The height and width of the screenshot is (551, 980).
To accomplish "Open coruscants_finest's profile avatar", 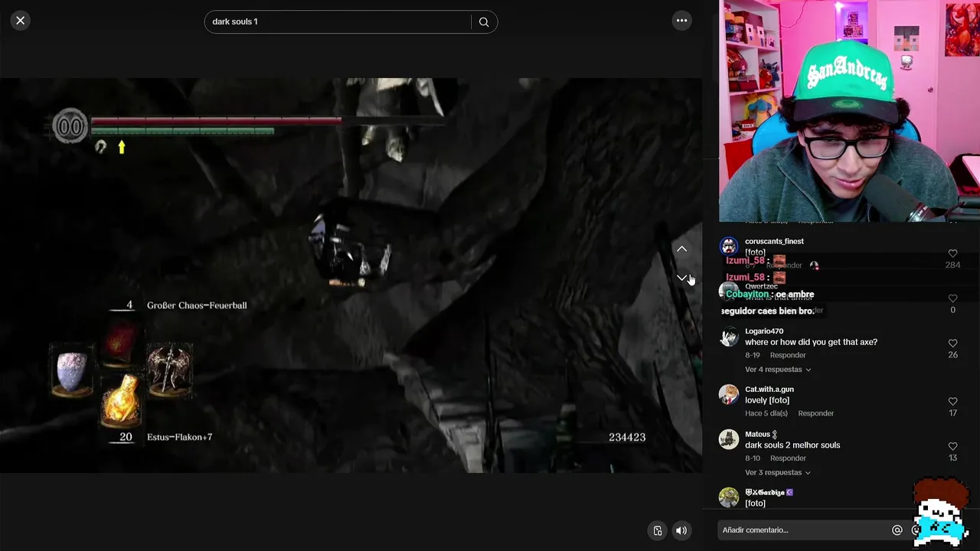I will [x=729, y=246].
